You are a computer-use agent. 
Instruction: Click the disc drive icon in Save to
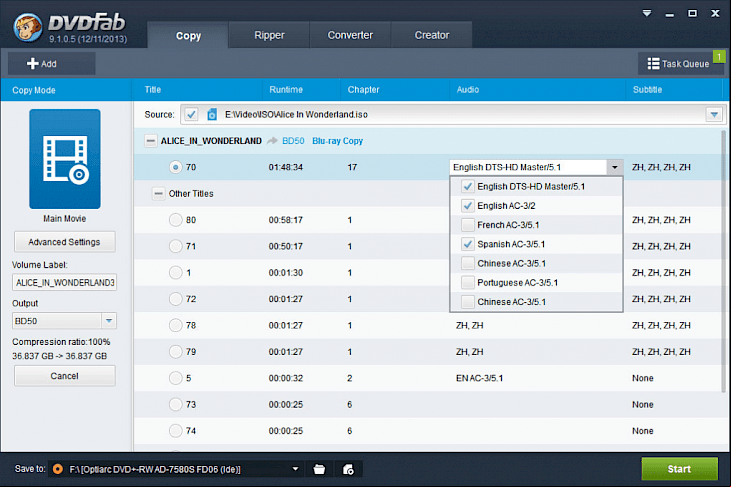coord(58,469)
